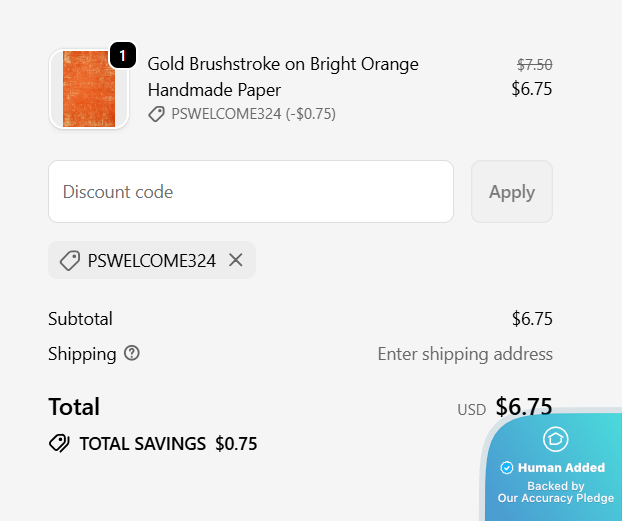Click tag icon on the PSWELCOME324 chip

point(70,261)
